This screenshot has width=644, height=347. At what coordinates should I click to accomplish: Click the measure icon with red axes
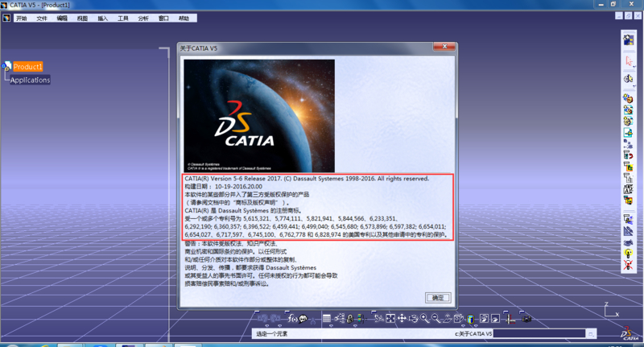(x=510, y=319)
